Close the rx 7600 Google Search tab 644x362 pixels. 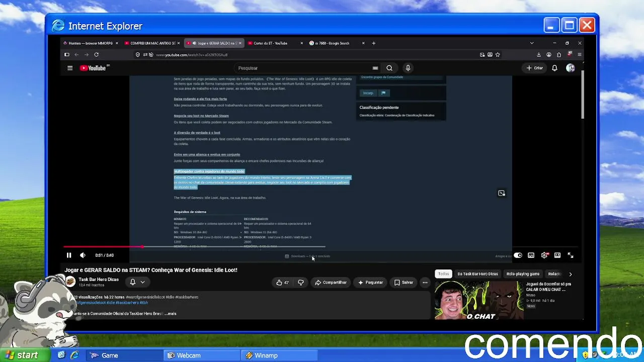(x=363, y=43)
